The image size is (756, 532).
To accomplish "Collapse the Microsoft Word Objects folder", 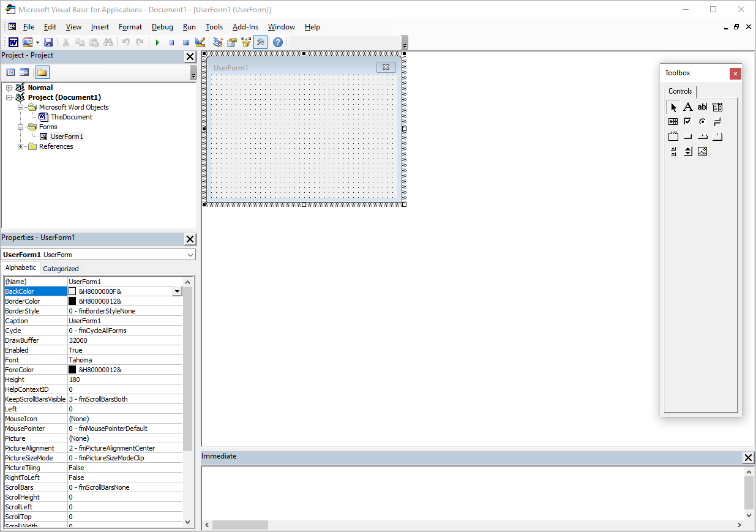I will point(21,107).
